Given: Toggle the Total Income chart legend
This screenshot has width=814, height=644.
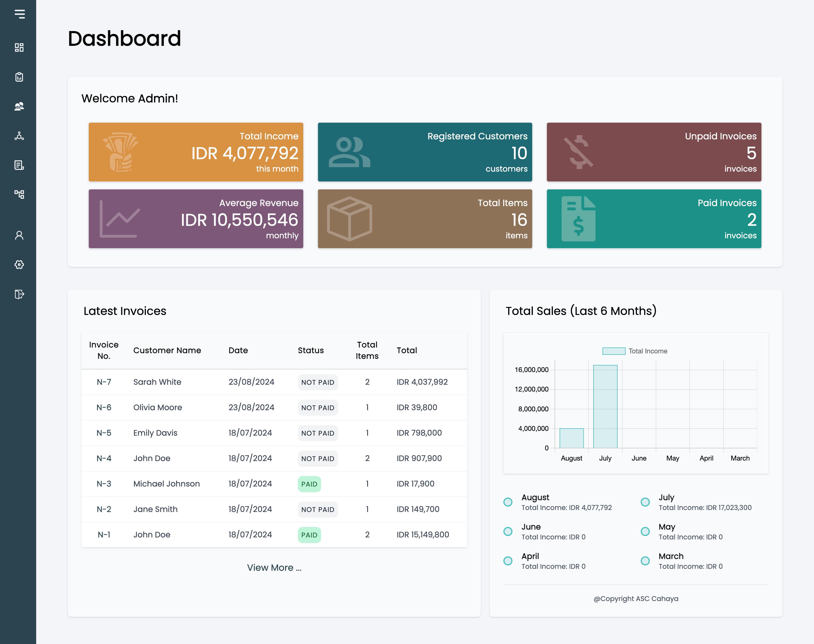Looking at the screenshot, I should 635,351.
